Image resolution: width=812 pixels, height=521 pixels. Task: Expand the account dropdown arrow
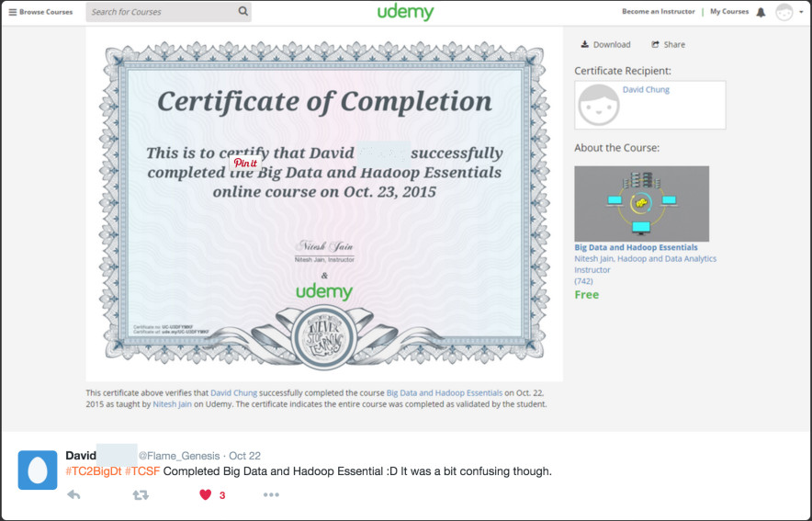pos(801,12)
